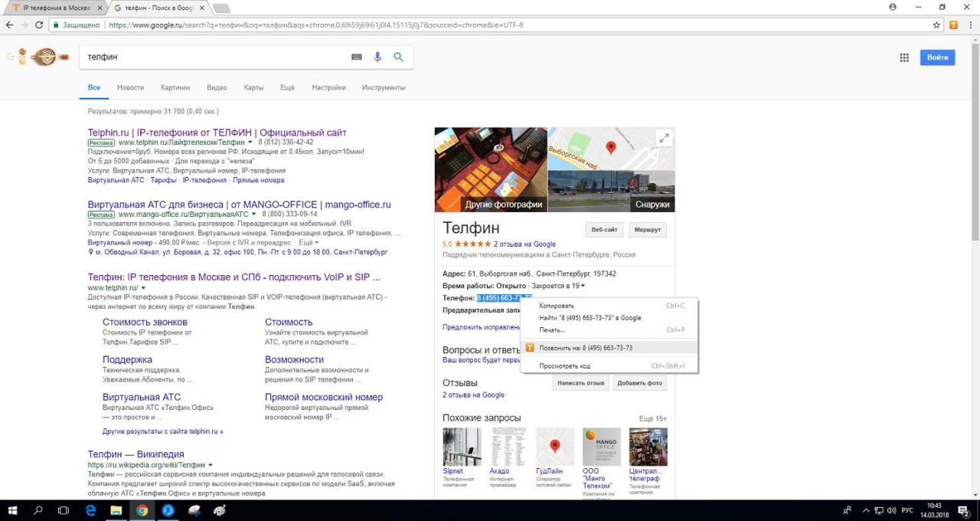Switch to the "Картинки" results tab
Image resolution: width=980 pixels, height=521 pixels.
[175, 87]
